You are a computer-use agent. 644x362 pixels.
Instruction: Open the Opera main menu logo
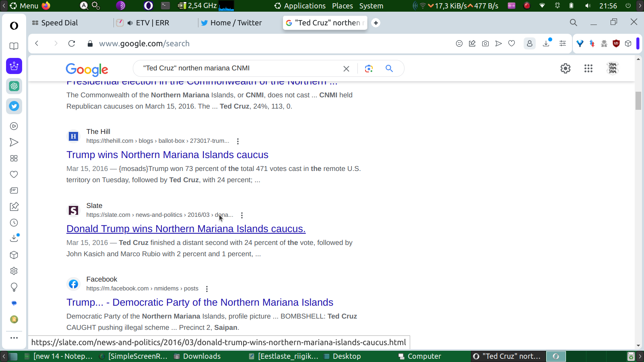coord(14,26)
